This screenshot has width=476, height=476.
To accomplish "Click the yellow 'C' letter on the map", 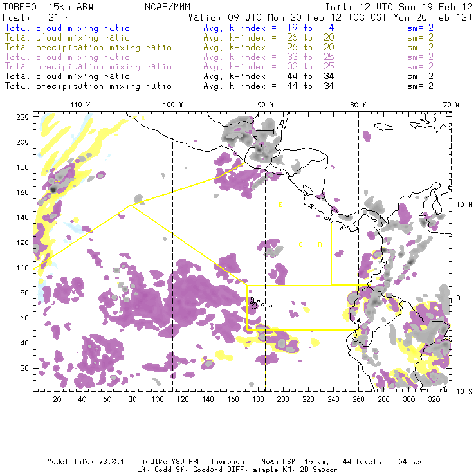I will (300, 244).
